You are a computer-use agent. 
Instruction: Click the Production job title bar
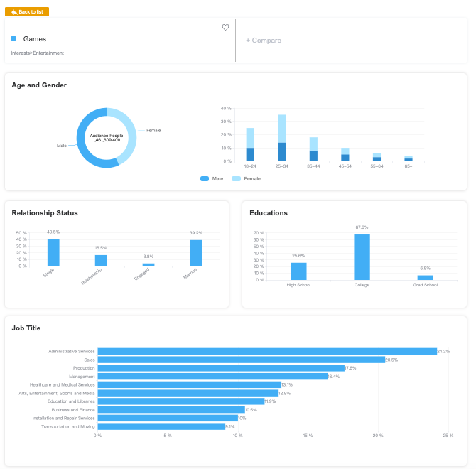[221, 368]
